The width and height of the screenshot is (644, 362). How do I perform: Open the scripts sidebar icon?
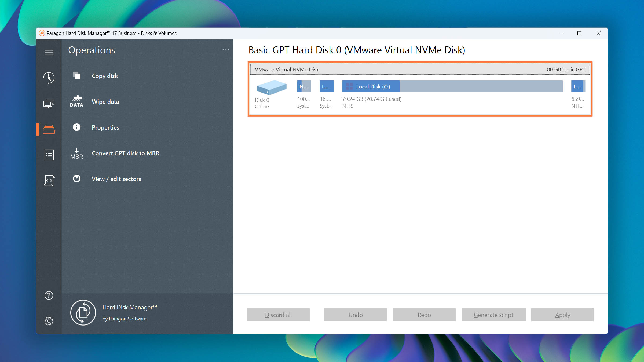[x=49, y=180]
